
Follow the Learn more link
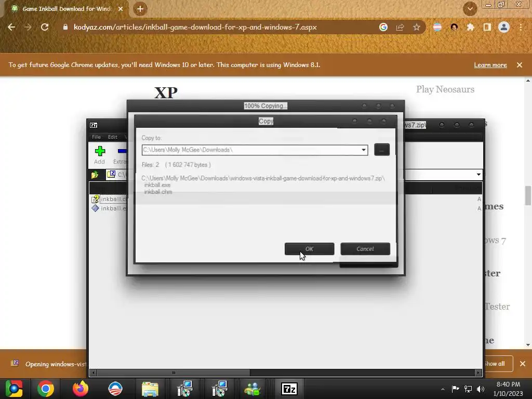tap(490, 65)
